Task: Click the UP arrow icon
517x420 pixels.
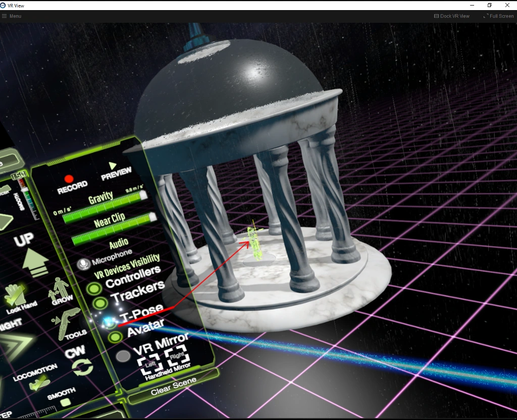Action: point(36,262)
